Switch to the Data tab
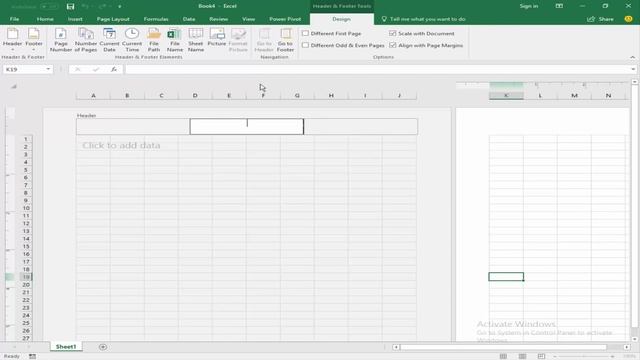The height and width of the screenshot is (360, 640). (189, 19)
